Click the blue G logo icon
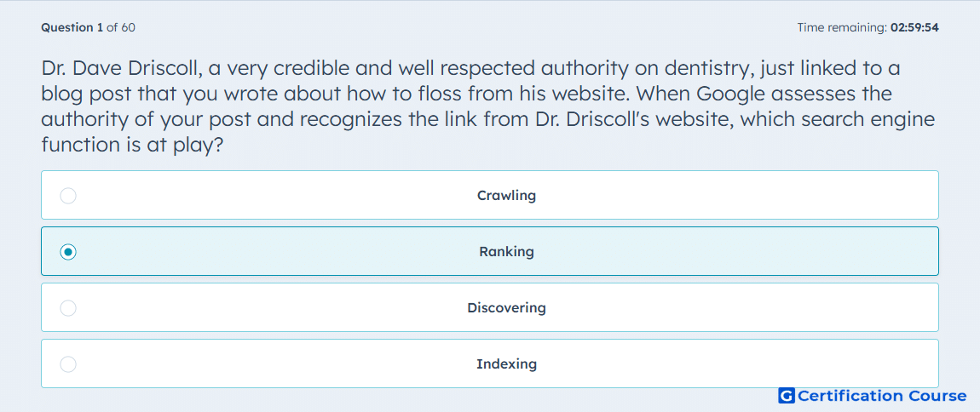 [x=787, y=396]
